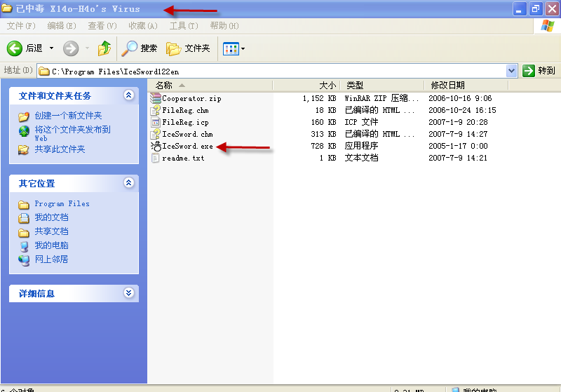
Task: Toggle the Folders (文件夹) pane
Action: (188, 48)
